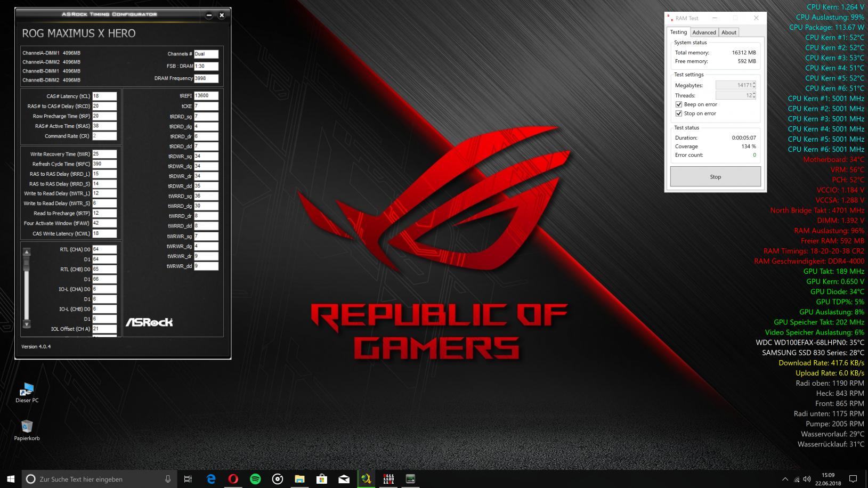This screenshot has height=488, width=868.
Task: Click the Cortana circle icon in search box
Action: [30, 479]
